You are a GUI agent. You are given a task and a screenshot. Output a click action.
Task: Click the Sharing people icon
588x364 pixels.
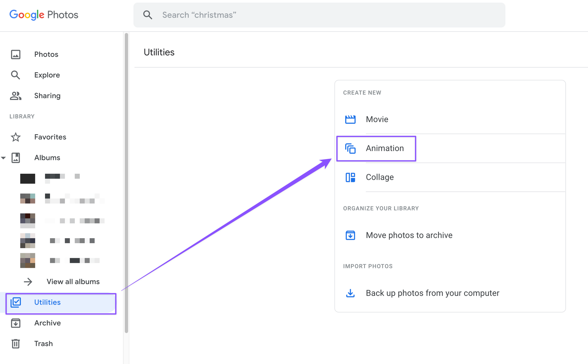[x=16, y=96]
